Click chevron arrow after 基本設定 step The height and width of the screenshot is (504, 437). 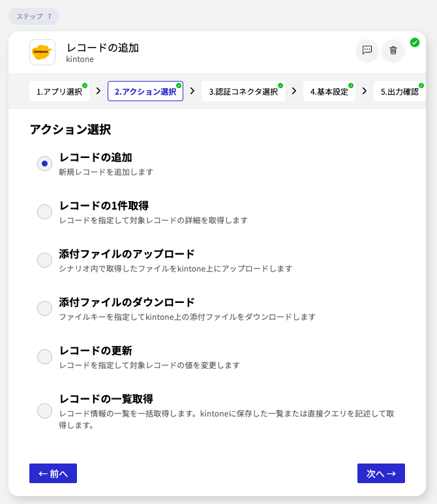click(x=365, y=91)
